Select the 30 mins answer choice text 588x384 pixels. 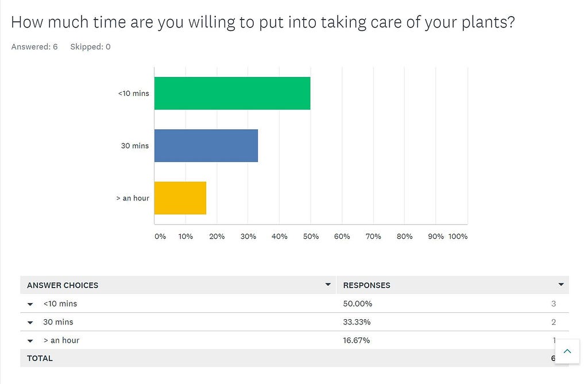(x=58, y=322)
